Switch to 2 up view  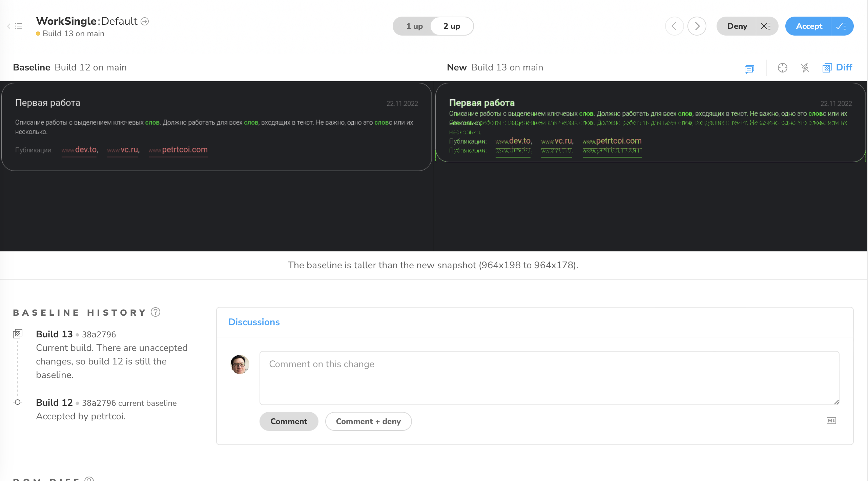pyautogui.click(x=452, y=26)
